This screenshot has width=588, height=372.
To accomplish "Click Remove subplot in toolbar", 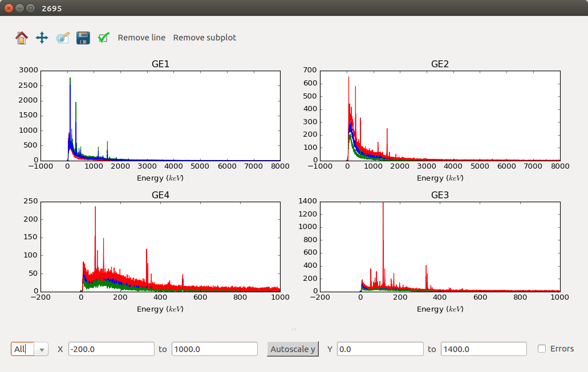I will pyautogui.click(x=204, y=38).
